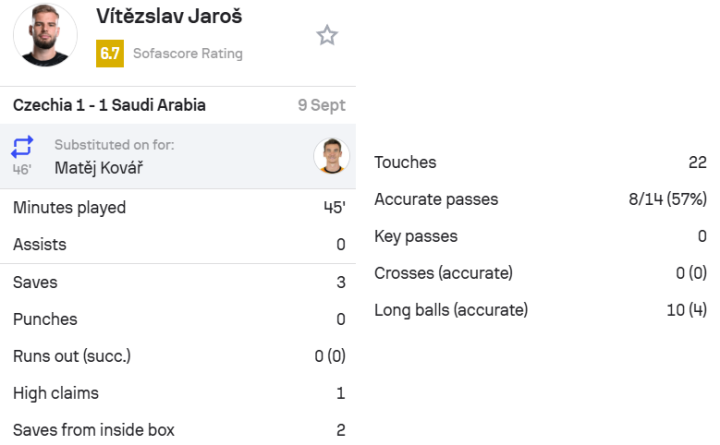
Task: Click the Crosses (accurate) row
Action: (540, 273)
